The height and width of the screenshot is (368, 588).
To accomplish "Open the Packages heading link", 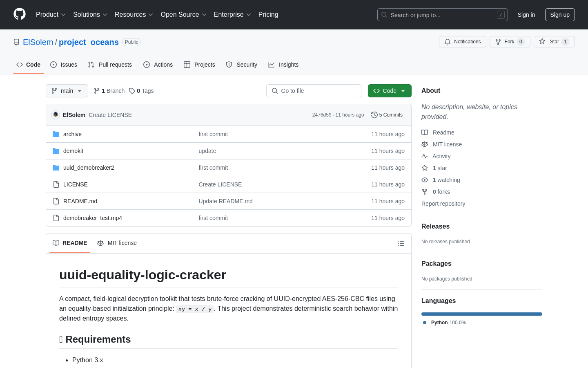I will 436,264.
